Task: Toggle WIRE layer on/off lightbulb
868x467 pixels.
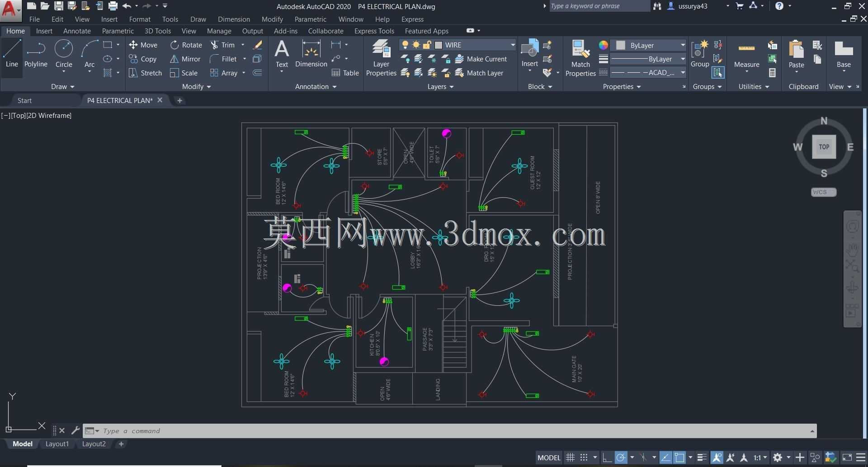Action: [405, 45]
